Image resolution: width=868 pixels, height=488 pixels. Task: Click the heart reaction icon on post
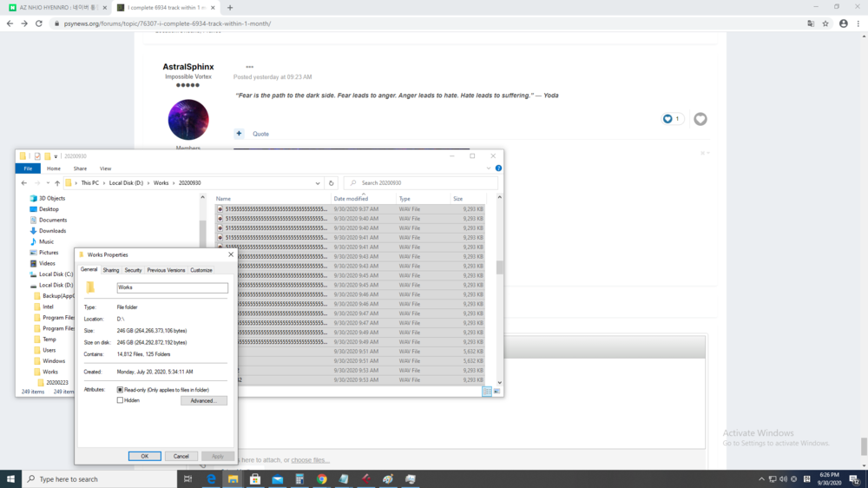[x=700, y=119]
